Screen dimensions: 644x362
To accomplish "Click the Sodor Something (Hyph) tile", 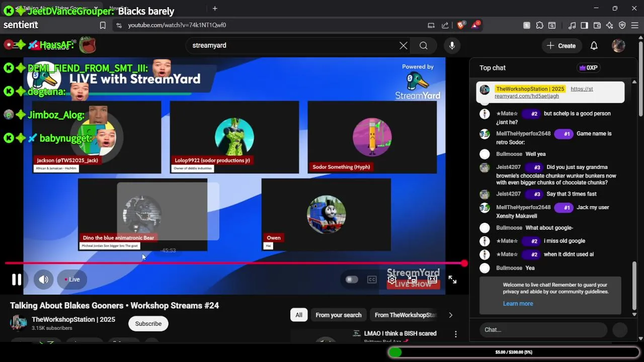I will (x=372, y=137).
